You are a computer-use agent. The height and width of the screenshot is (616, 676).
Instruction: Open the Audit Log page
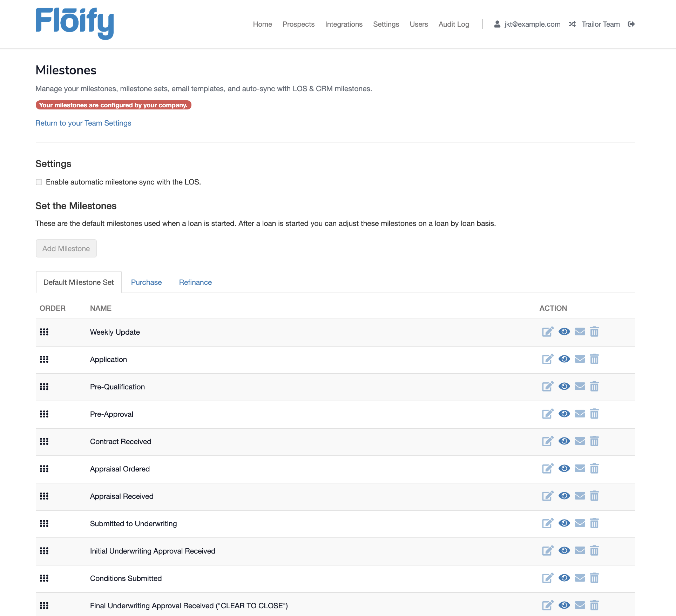point(454,24)
